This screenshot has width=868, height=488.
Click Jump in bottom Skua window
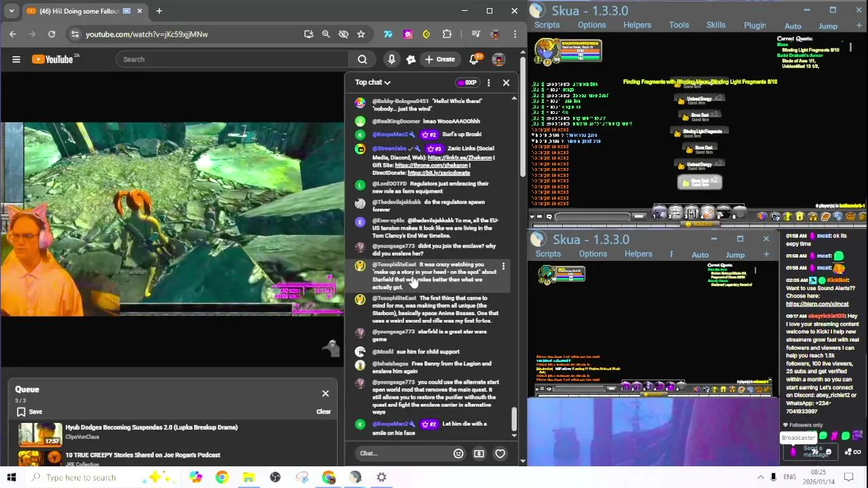735,255
